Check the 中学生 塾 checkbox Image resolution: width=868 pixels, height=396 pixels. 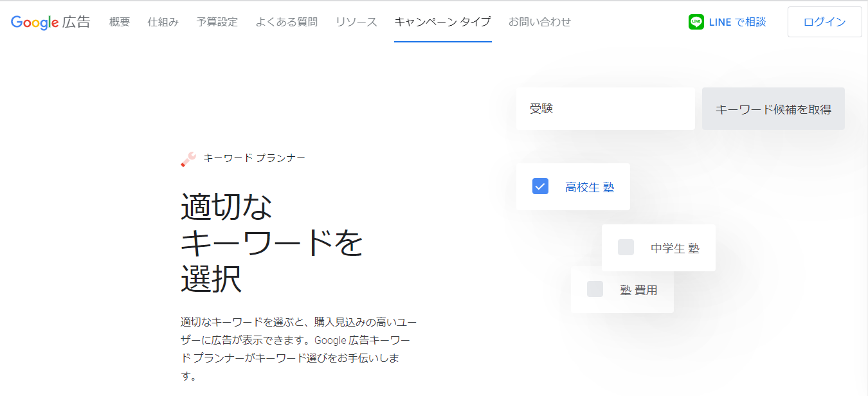(626, 248)
